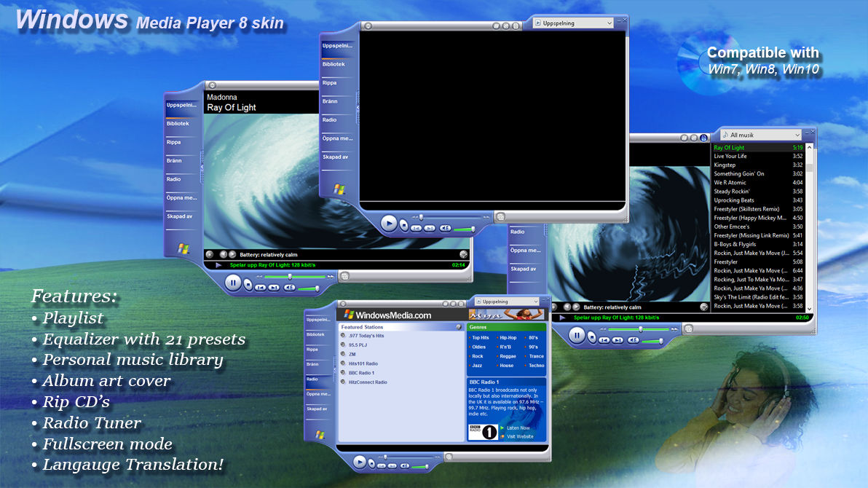Mute audio in the playlist window
Viewport: 868px width, 488px height.
tap(634, 340)
